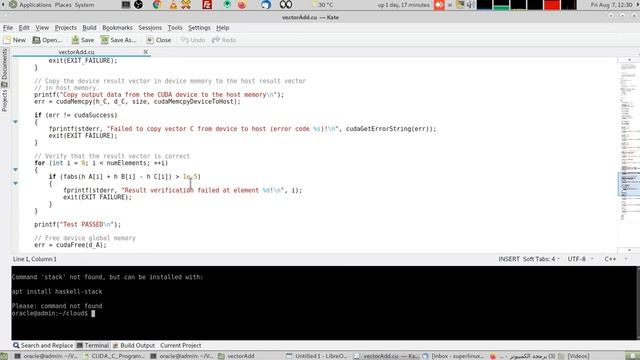Open the Current Project panel

180,345
